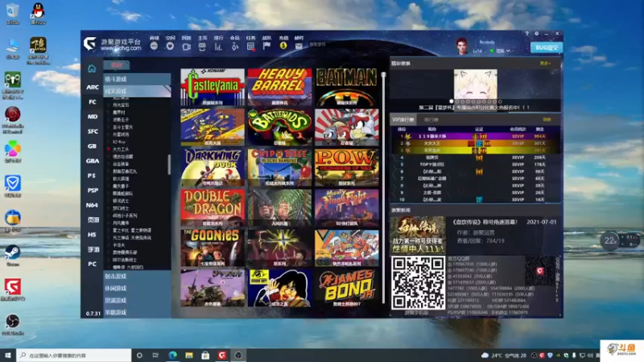Screen dimensions: 644x362
Task: Open The Goonies game thumbnail
Action: [213, 248]
